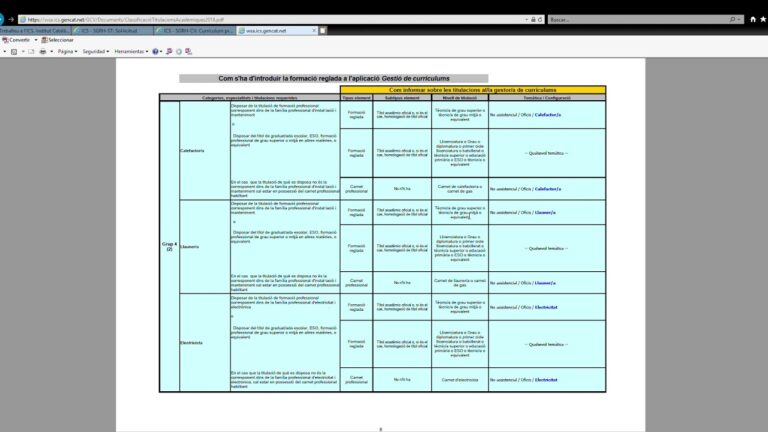Click the Favorites star icon
This screenshot has height=432, width=768.
tap(763, 19)
